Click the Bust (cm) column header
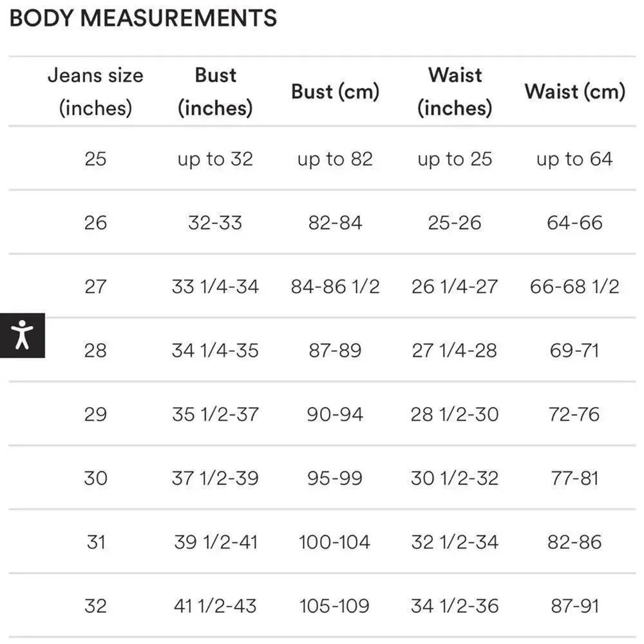 335,91
